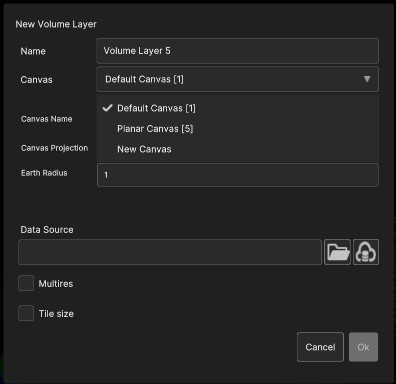Focus the Data Source path input
Viewport: 396px width, 384px height.
(x=170, y=252)
